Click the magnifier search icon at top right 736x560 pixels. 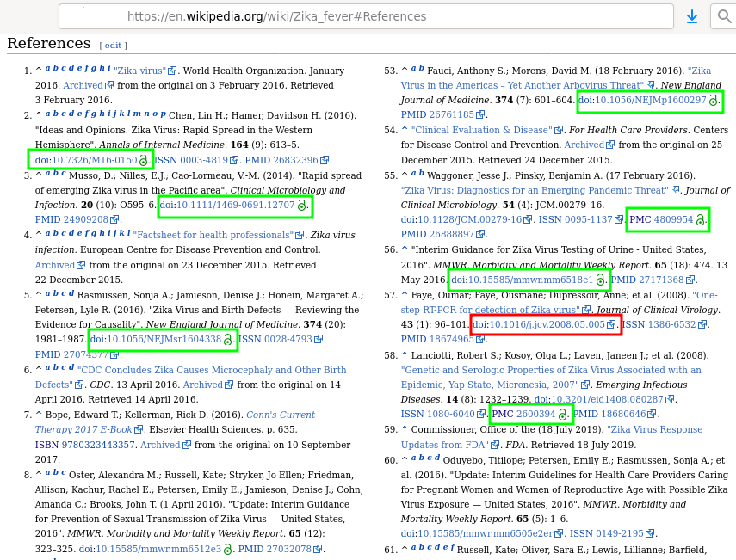[x=724, y=17]
